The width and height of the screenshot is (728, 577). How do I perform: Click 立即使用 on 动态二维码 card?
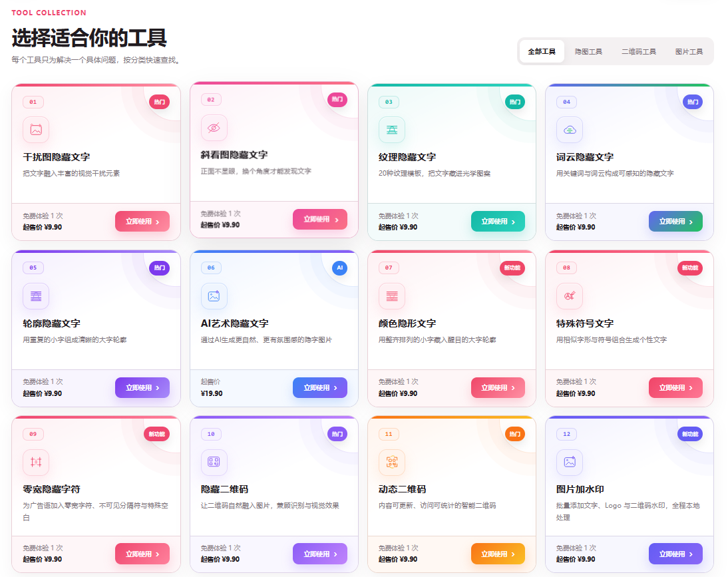498,554
